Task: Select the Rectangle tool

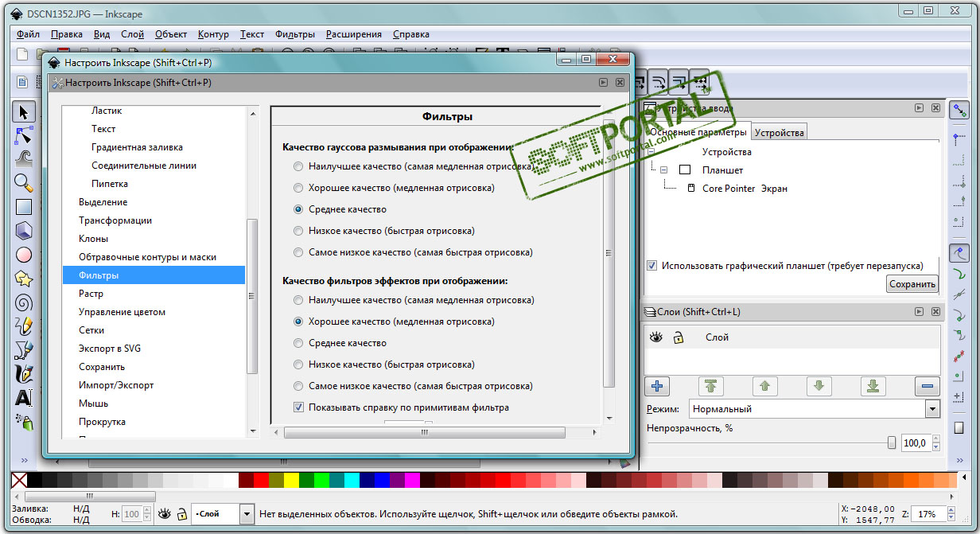Action: 24,207
